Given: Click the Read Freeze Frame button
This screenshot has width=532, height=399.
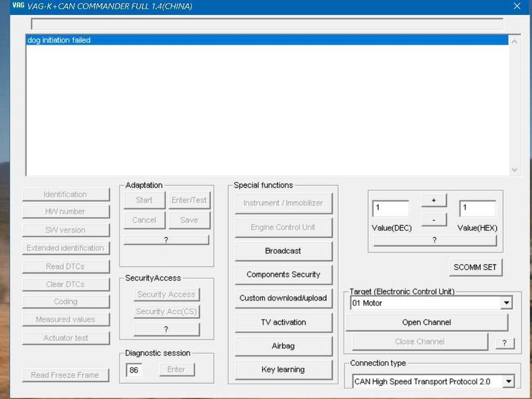Looking at the screenshot, I should [x=66, y=375].
